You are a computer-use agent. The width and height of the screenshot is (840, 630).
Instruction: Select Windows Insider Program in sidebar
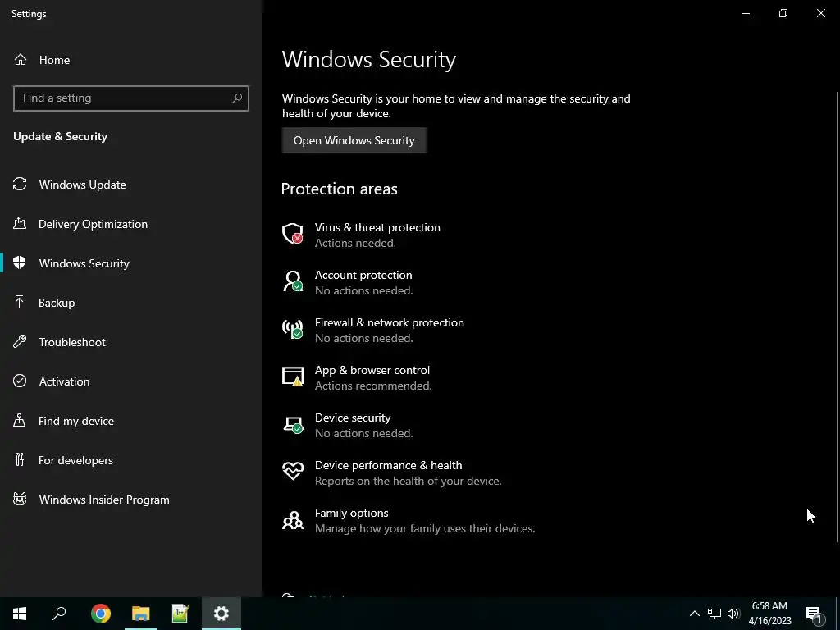coord(131,500)
